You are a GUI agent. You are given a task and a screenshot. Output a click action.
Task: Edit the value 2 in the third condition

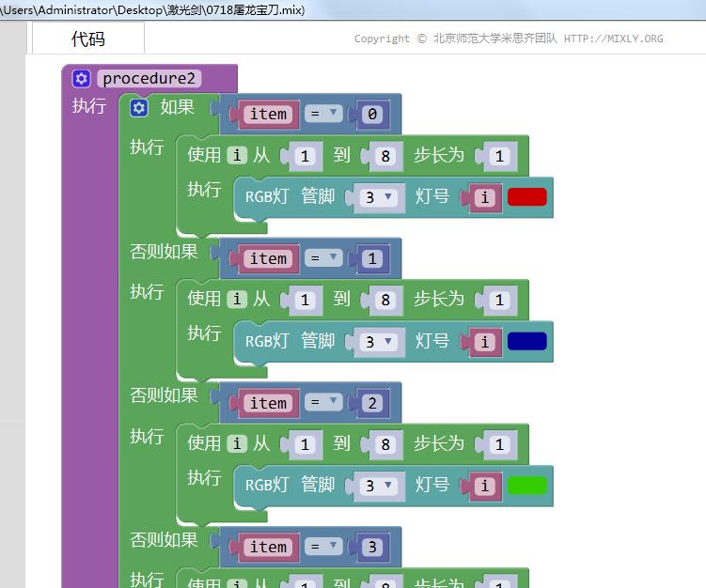[x=372, y=403]
